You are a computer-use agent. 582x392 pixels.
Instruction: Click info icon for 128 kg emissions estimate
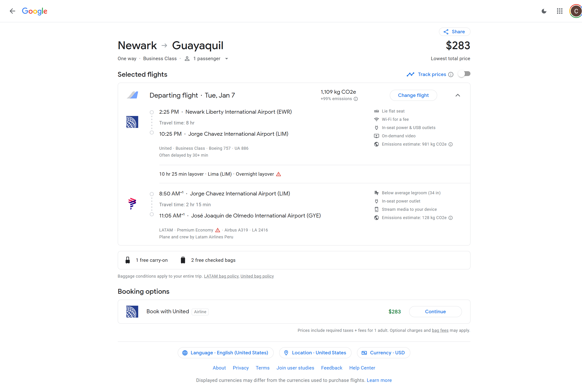pos(450,218)
